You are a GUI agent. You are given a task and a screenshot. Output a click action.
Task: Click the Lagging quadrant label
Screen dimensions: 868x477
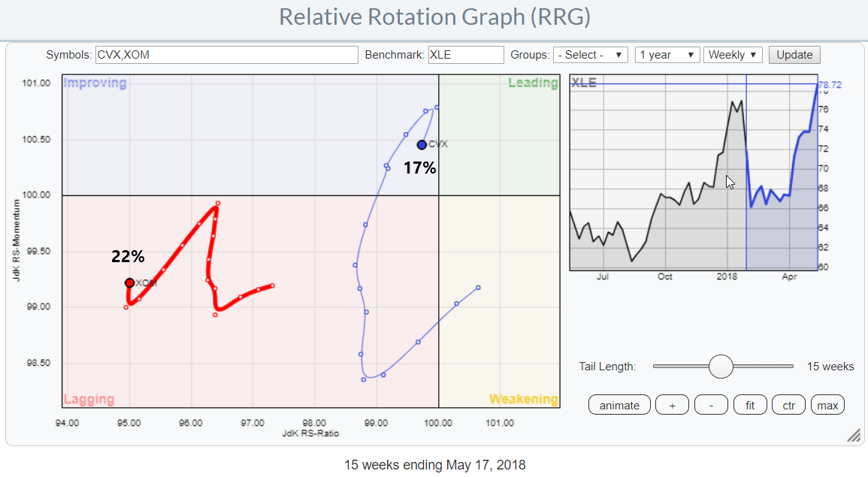click(89, 399)
